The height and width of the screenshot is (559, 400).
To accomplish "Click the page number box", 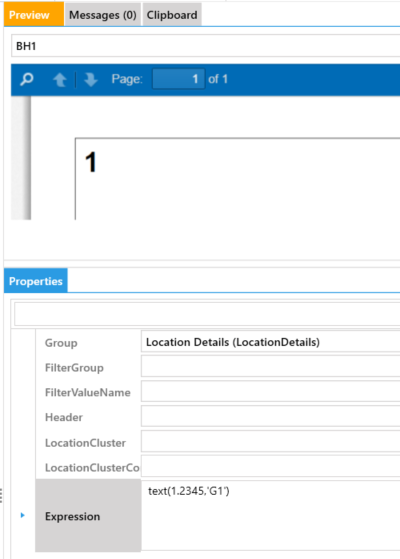I will point(178,79).
